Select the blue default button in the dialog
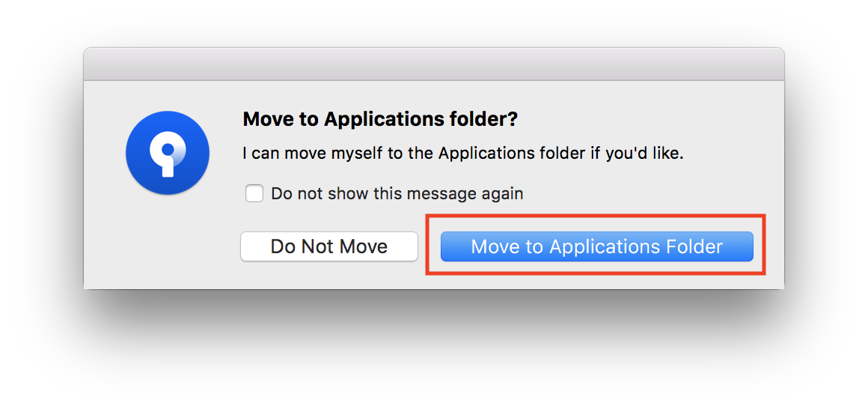This screenshot has height=409, width=868. (x=597, y=246)
